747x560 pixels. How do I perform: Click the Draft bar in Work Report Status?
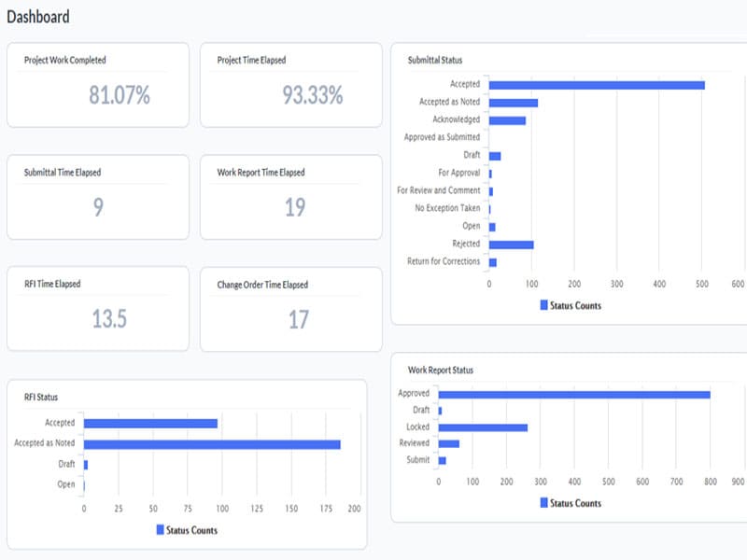[x=440, y=411]
